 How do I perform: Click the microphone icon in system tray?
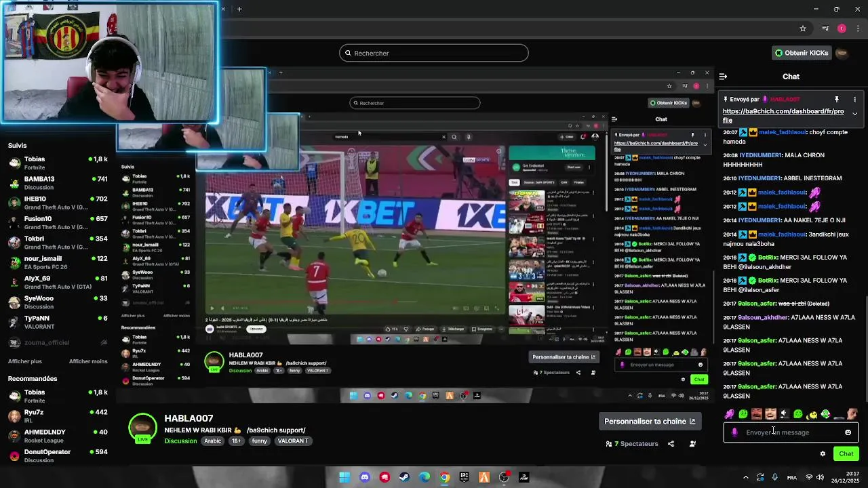774,477
